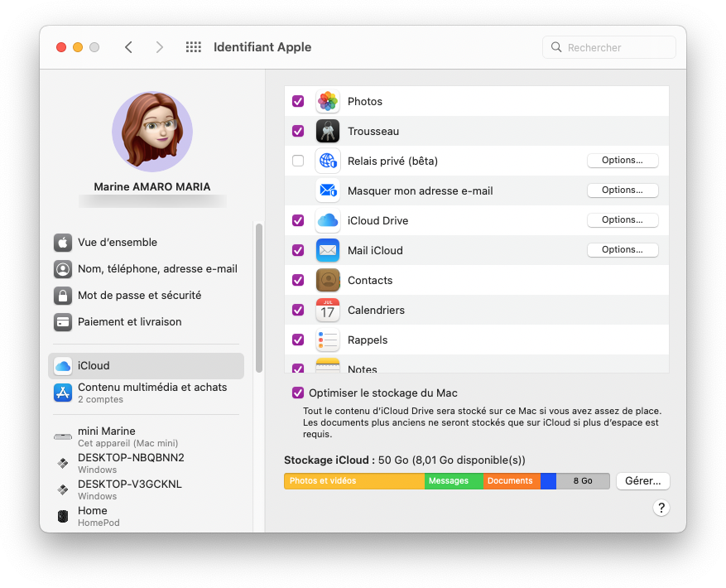This screenshot has width=726, height=588.
Task: Toggle Optimiser le stockage du Mac
Action: pyautogui.click(x=298, y=393)
